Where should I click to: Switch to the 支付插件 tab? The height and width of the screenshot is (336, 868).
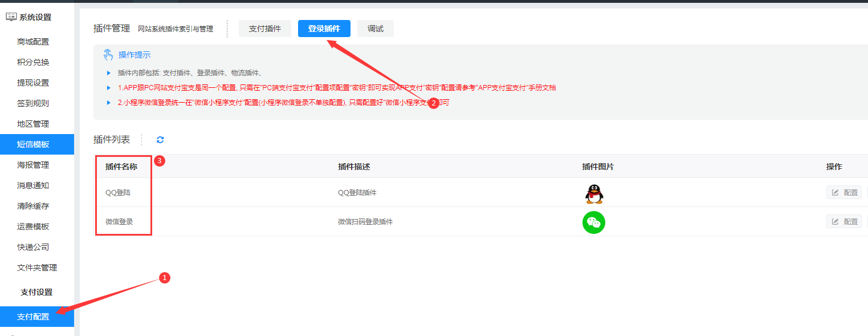[264, 29]
